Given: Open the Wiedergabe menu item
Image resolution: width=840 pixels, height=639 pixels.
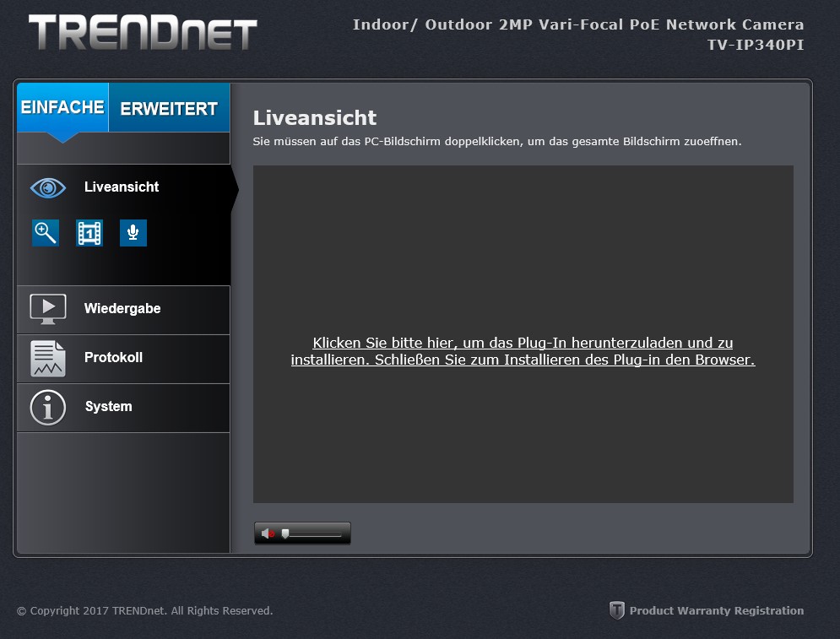Looking at the screenshot, I should tap(124, 310).
